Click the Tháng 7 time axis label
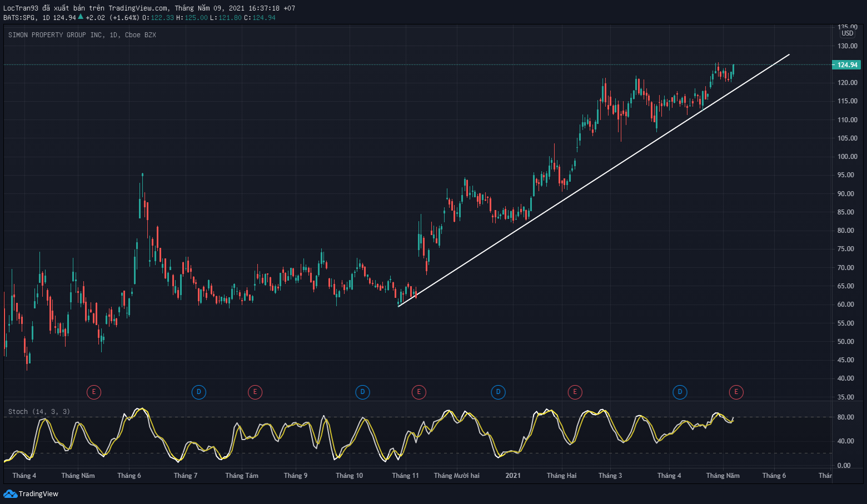This screenshot has width=867, height=504. (x=186, y=476)
